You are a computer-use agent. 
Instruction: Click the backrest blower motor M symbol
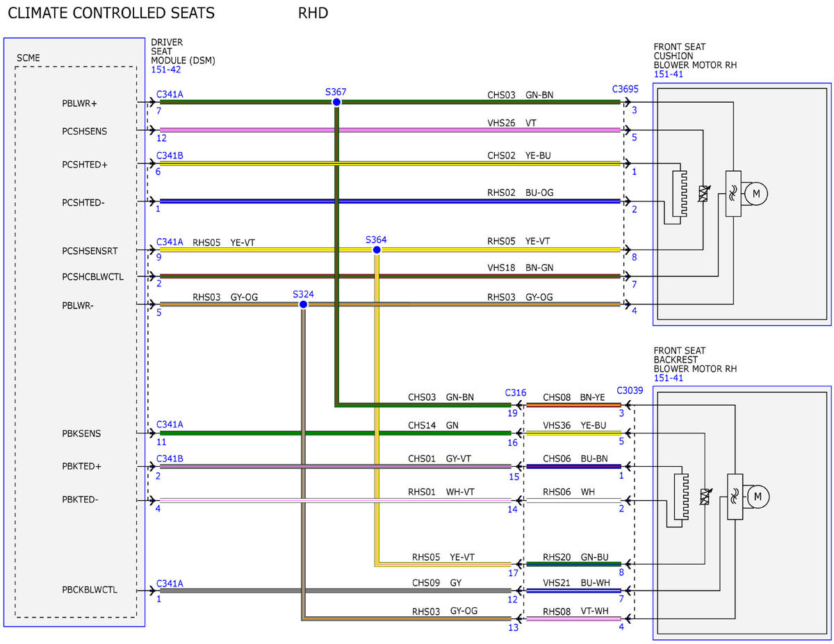(x=758, y=496)
